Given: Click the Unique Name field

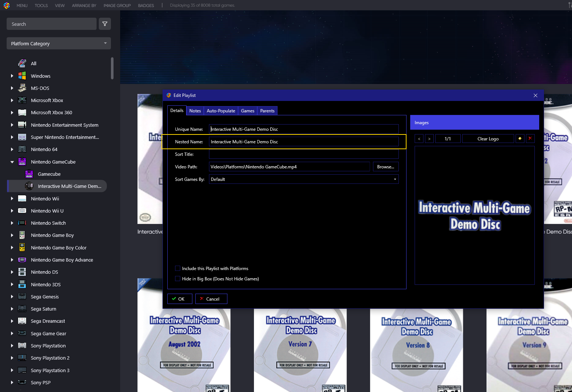Looking at the screenshot, I should point(304,129).
